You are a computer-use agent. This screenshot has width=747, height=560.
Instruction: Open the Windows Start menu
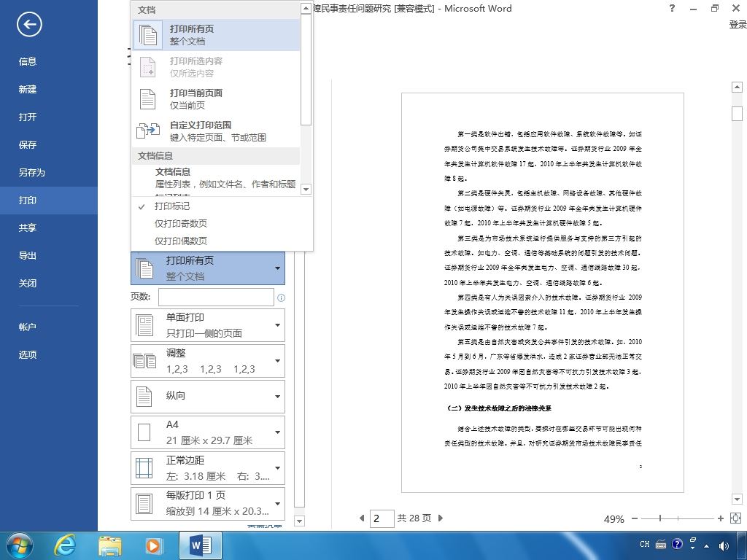click(19, 545)
